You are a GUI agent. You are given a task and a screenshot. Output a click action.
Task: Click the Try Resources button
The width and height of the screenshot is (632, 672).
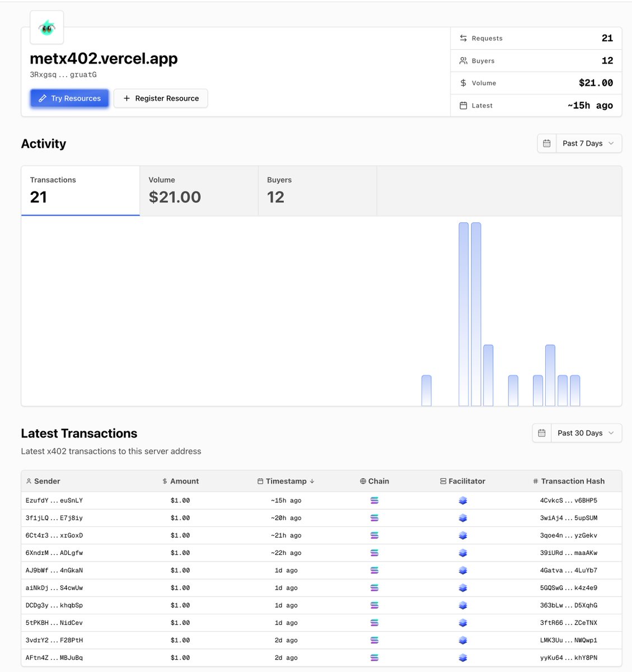click(69, 98)
